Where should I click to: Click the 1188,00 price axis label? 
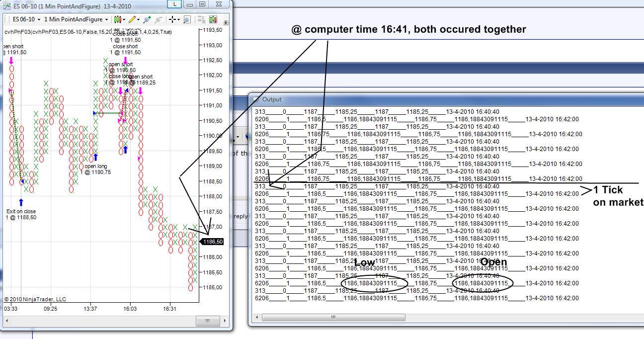tap(213, 196)
